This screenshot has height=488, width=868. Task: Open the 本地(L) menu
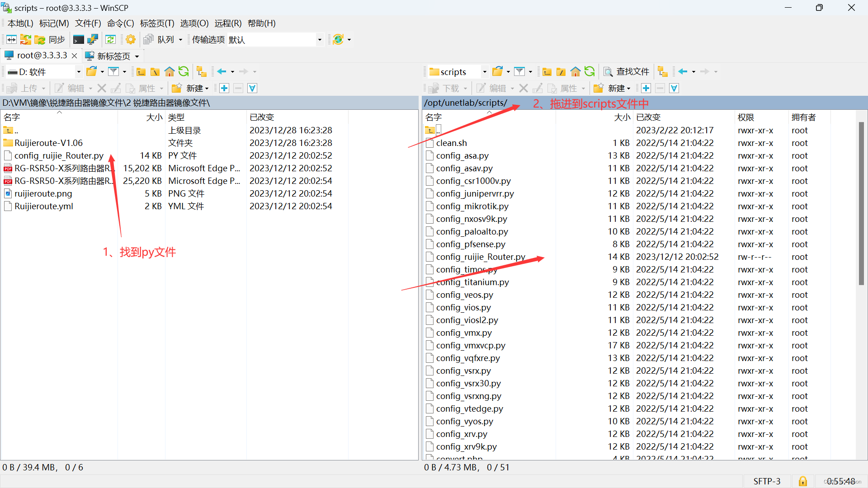pos(20,23)
